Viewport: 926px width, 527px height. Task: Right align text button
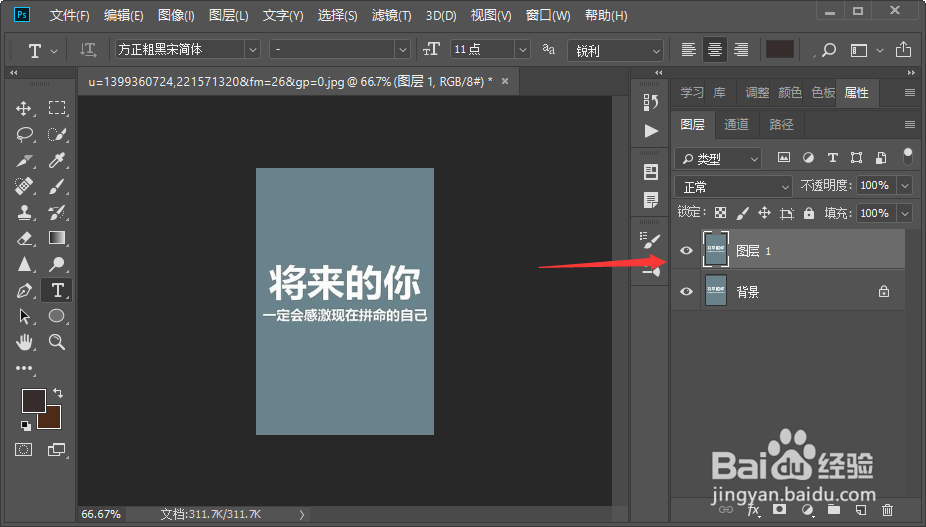tap(741, 50)
